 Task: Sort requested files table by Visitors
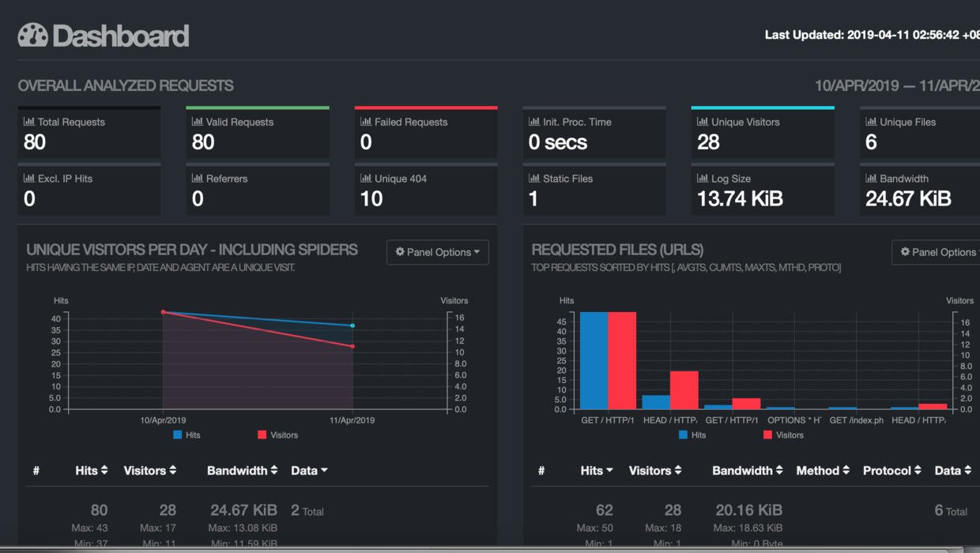pyautogui.click(x=655, y=470)
